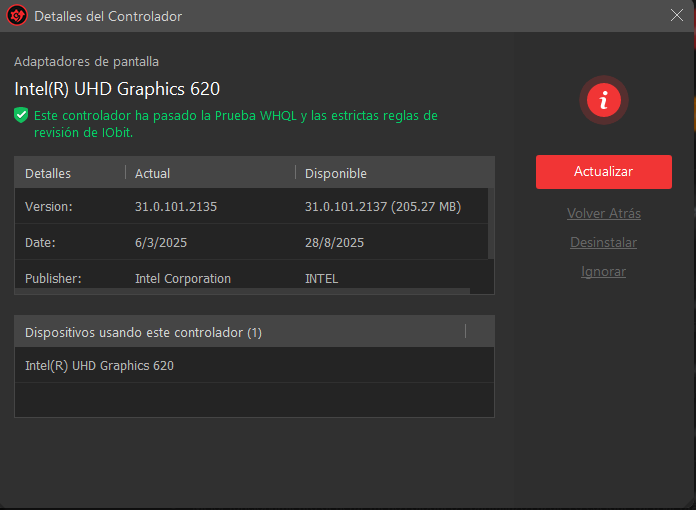Select available version 31.0.101.2137 (205.27 MB)
The width and height of the screenshot is (696, 510).
[x=383, y=206]
